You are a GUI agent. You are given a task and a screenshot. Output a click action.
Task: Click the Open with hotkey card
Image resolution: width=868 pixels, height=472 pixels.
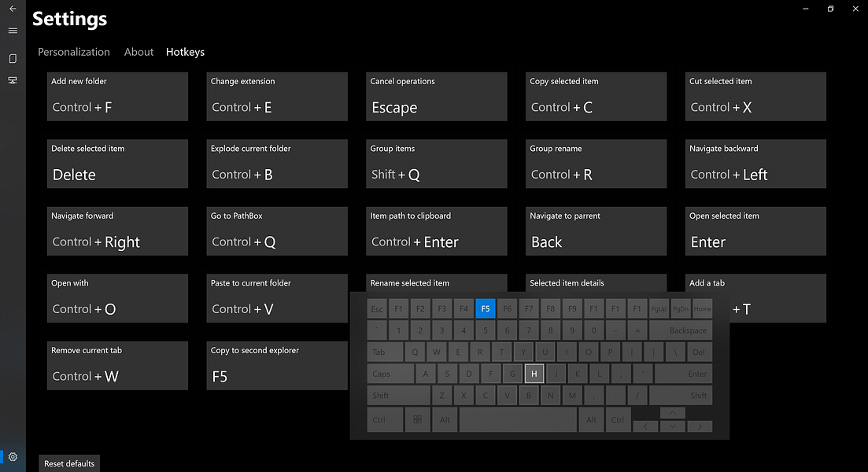pos(117,298)
